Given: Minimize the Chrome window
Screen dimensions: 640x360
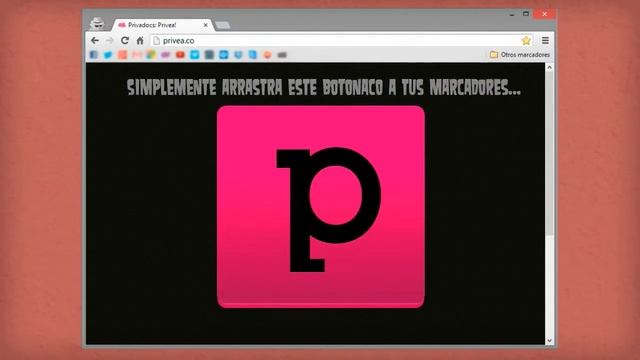Looking at the screenshot, I should point(512,14).
